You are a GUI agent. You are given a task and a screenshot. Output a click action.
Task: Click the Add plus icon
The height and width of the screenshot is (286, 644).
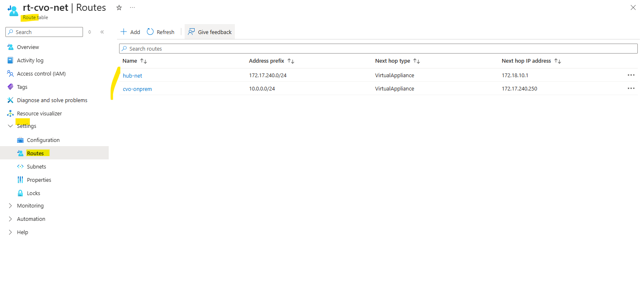pyautogui.click(x=123, y=32)
